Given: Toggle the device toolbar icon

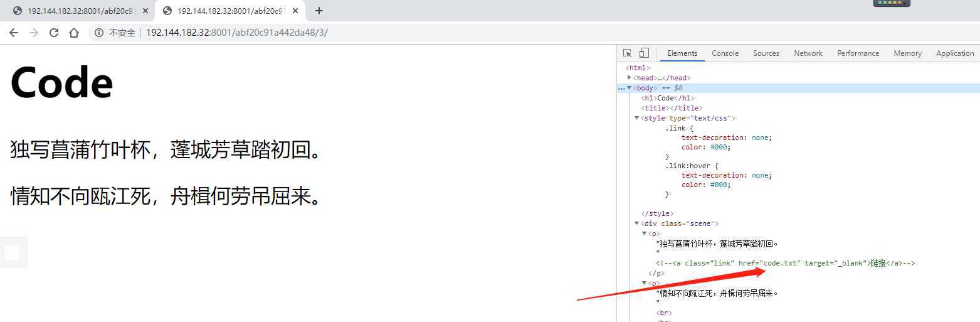Looking at the screenshot, I should tap(644, 53).
